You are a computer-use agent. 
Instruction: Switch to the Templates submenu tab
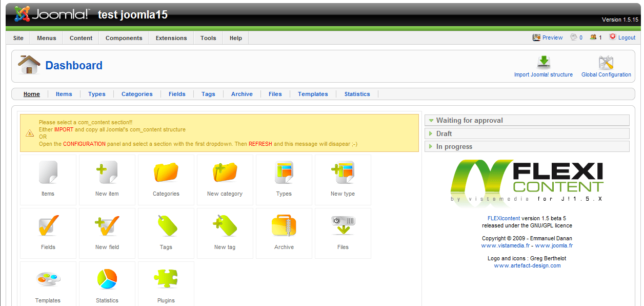coord(313,94)
